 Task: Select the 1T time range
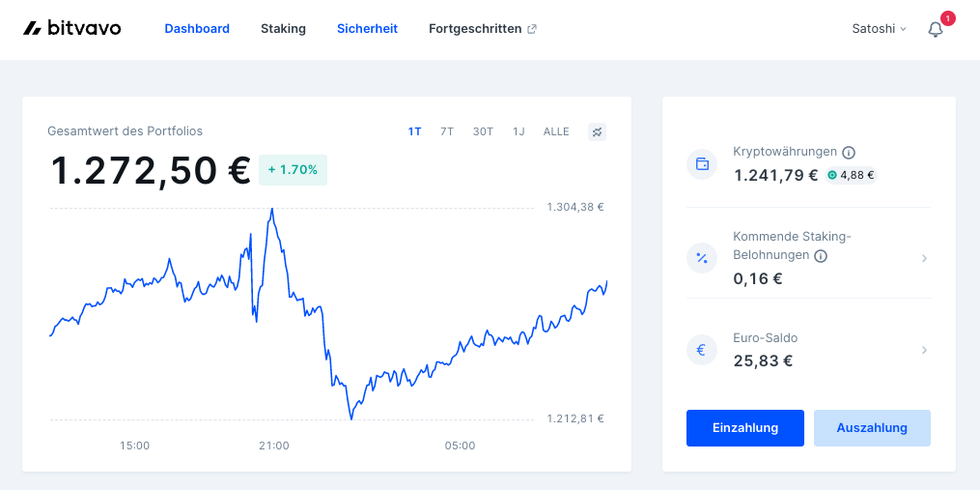(414, 132)
